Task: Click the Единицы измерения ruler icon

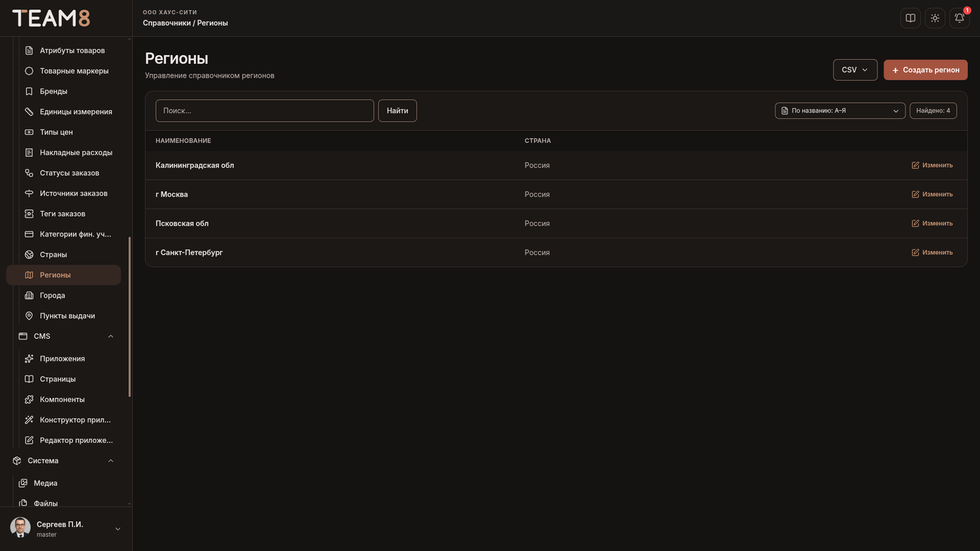Action: click(x=29, y=112)
